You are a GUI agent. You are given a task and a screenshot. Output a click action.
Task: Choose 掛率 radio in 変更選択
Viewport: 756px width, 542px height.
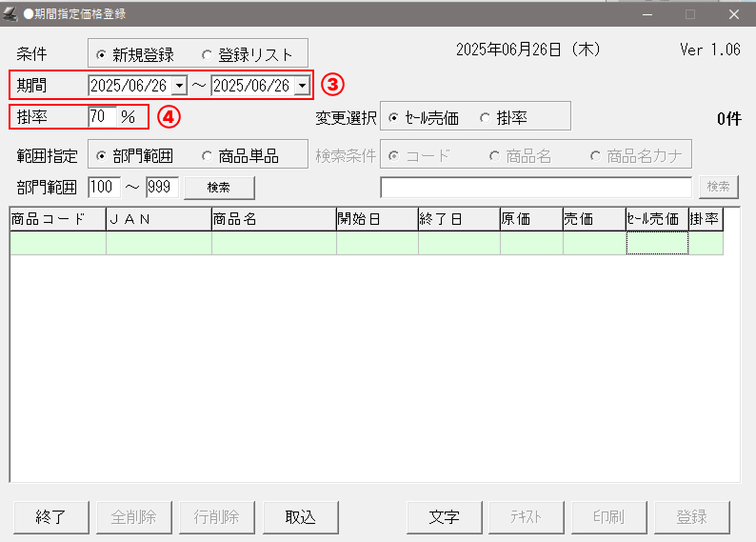coord(485,118)
